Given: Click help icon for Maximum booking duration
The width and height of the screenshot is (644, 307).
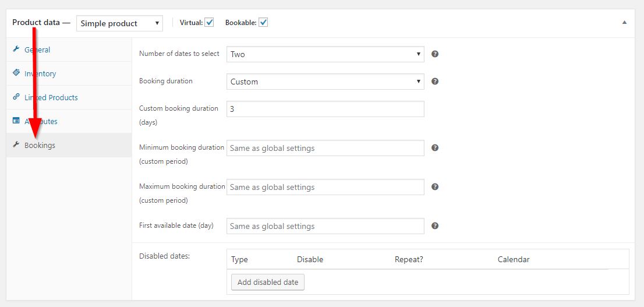Looking at the screenshot, I should [x=434, y=187].
